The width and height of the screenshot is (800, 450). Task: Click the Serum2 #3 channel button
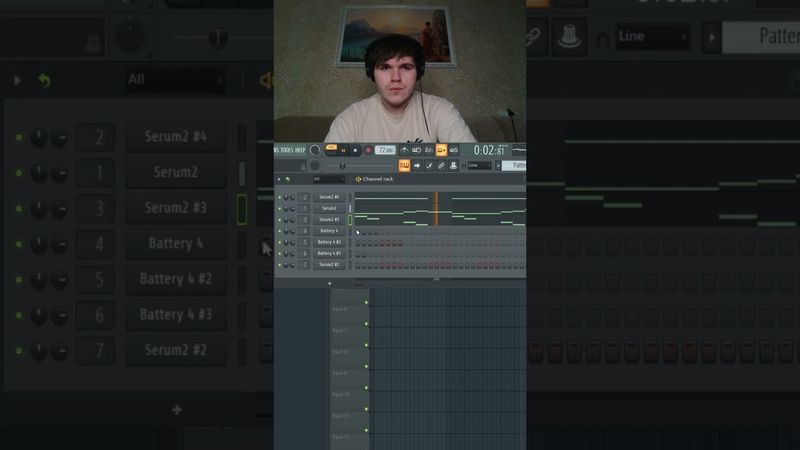tap(328, 219)
